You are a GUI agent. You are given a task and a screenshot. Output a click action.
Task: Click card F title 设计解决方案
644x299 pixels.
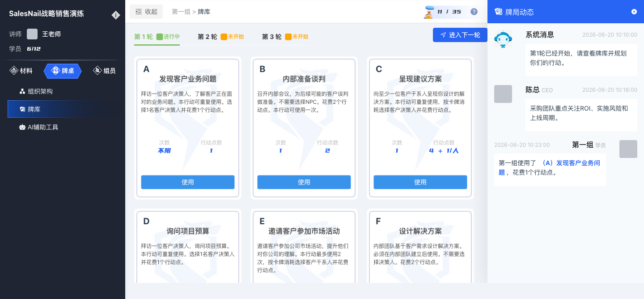pos(420,231)
